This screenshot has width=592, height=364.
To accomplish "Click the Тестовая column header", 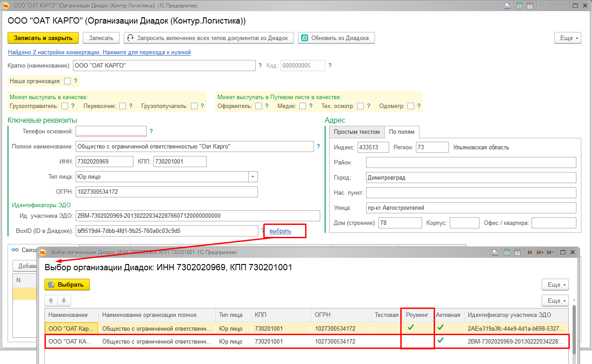I will (386, 315).
